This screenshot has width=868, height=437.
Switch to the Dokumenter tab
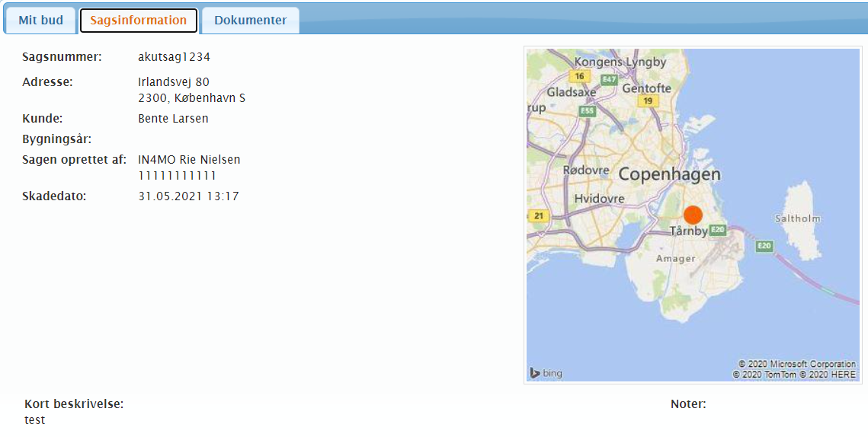point(250,21)
